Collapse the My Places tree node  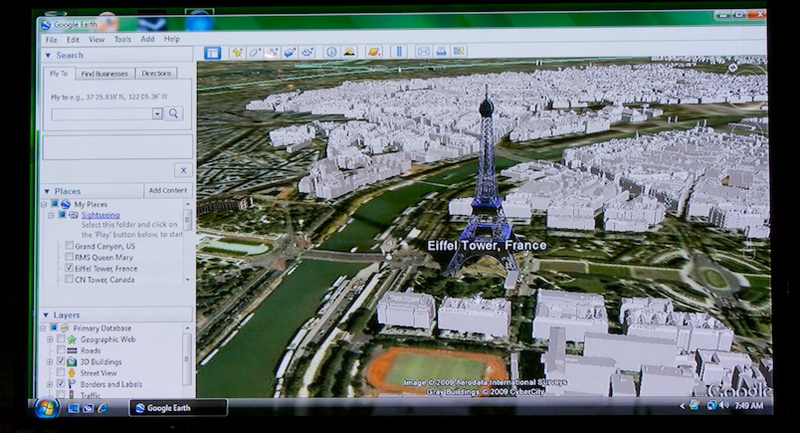pos(44,204)
